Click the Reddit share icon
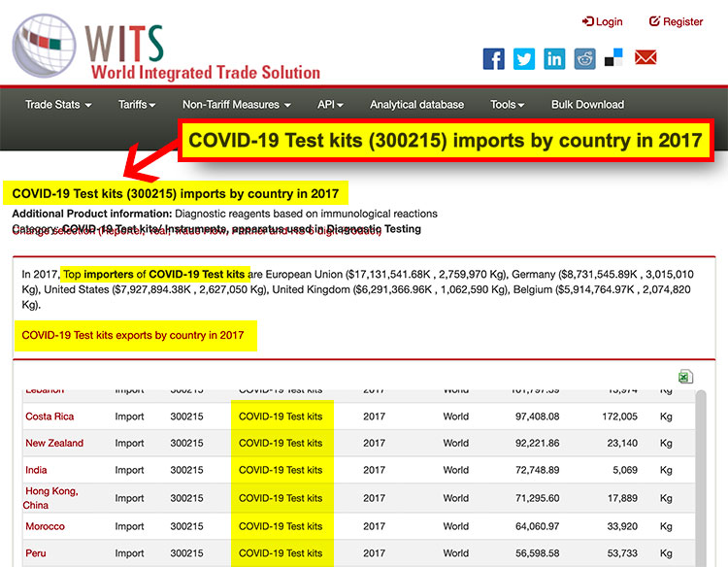Screen dimensions: 728x567 (584, 59)
